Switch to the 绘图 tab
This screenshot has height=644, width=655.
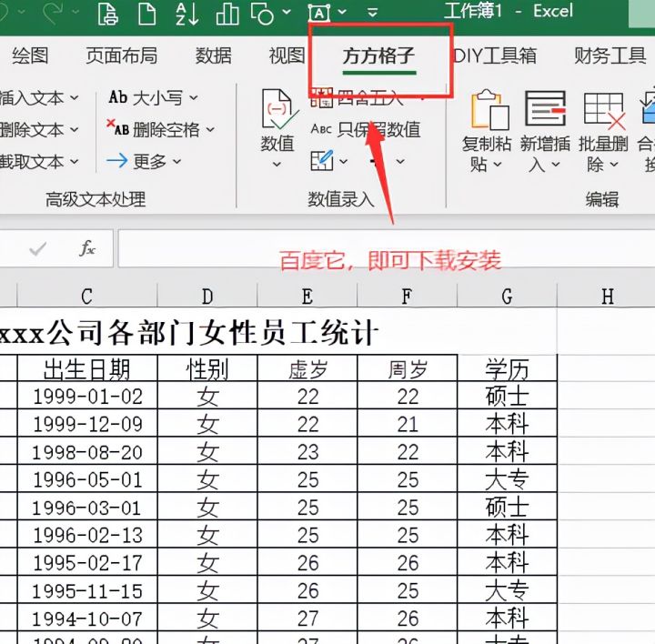[30, 55]
